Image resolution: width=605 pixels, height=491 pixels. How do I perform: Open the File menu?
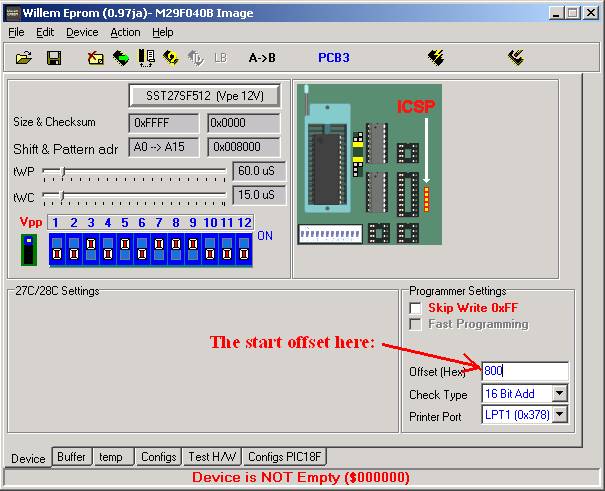(x=16, y=32)
